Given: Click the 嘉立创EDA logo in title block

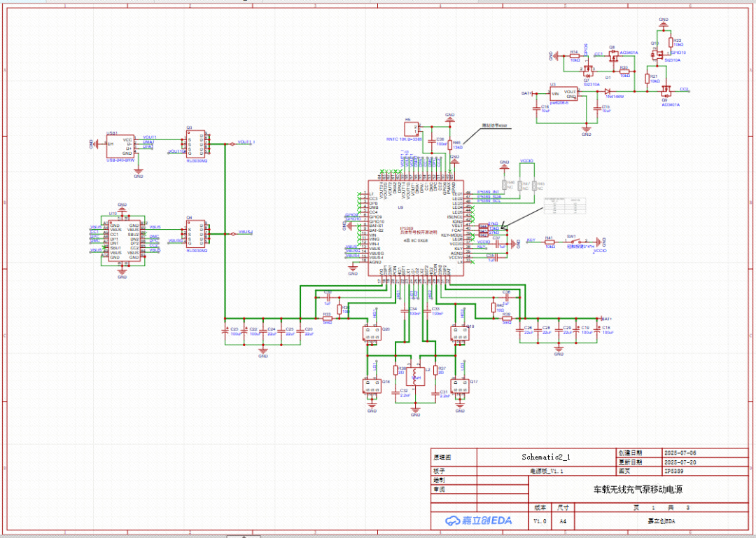Looking at the screenshot, I should (480, 520).
